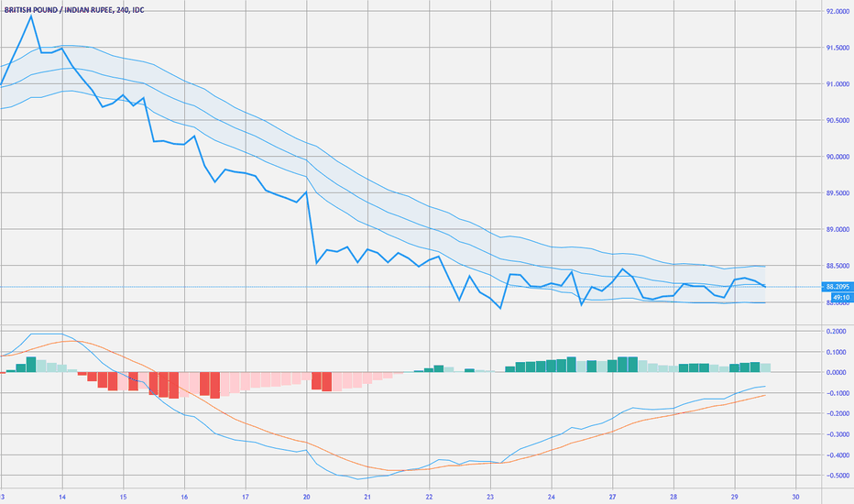Image resolution: width=854 pixels, height=504 pixels.
Task: Click the 0.2000 MACD axis label
Action: pyautogui.click(x=837, y=332)
